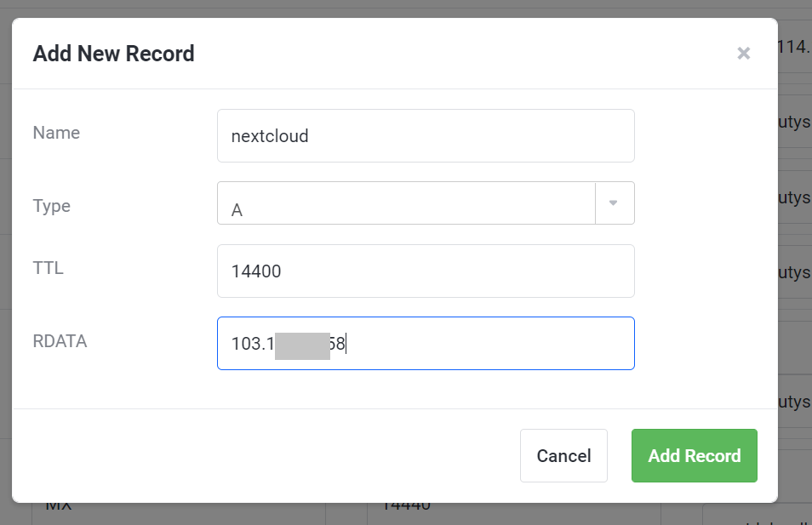Focus the TTL field showing 14400
This screenshot has width=812, height=525.
point(426,271)
